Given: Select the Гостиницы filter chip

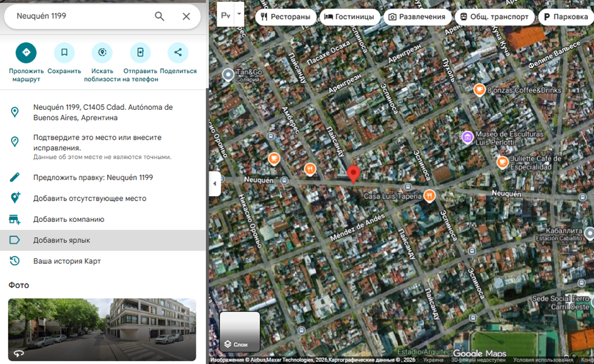Looking at the screenshot, I should click(x=350, y=17).
